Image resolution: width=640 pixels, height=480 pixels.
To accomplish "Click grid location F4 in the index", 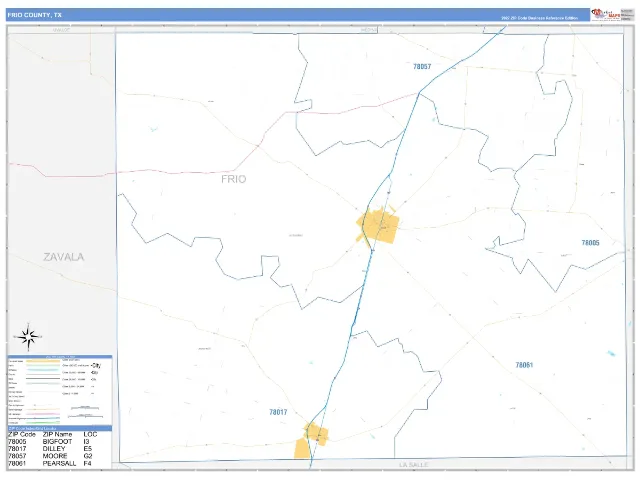I will click(87, 463).
